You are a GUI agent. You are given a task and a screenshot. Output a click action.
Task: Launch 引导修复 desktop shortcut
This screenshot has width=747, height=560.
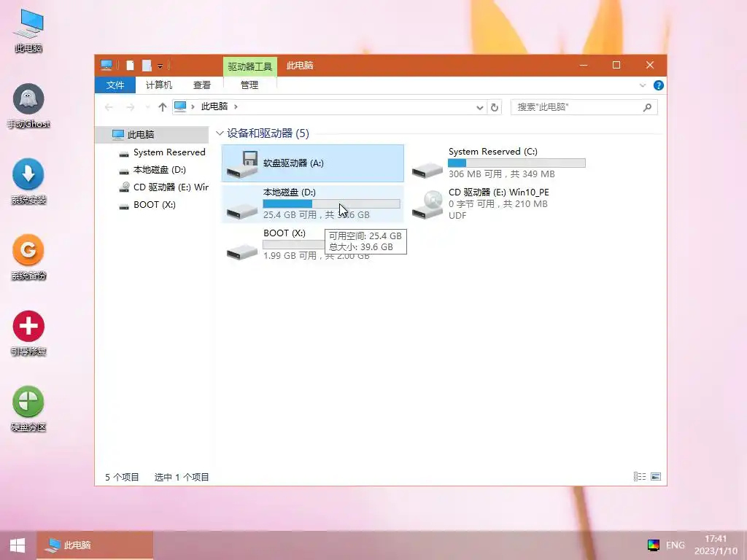point(28,332)
